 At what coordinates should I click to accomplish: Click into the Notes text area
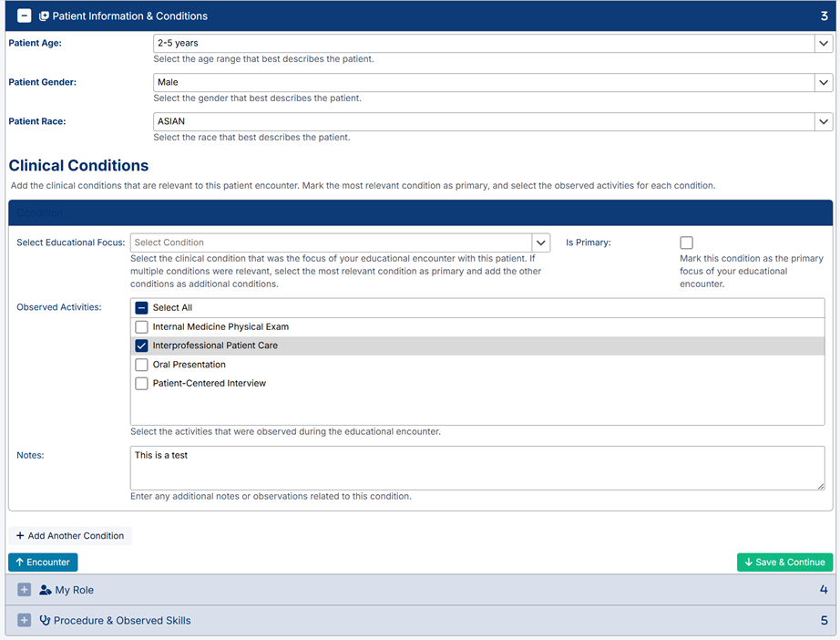click(x=476, y=468)
